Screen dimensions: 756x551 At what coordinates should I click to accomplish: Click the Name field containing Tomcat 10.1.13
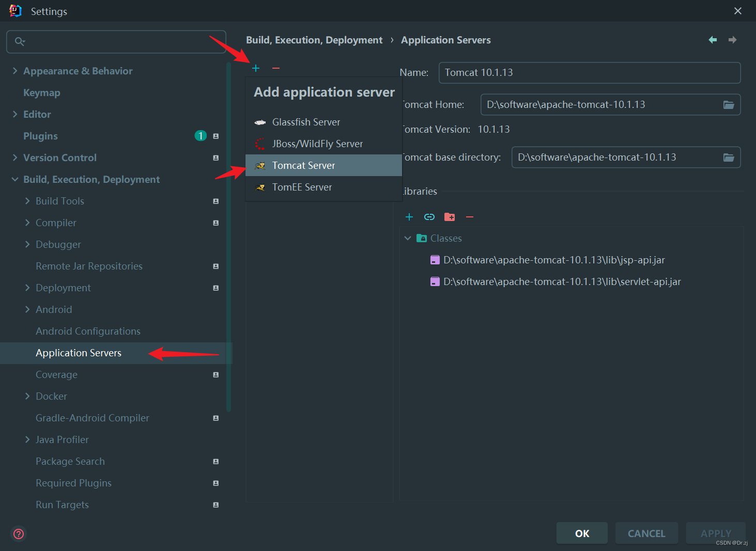click(590, 73)
